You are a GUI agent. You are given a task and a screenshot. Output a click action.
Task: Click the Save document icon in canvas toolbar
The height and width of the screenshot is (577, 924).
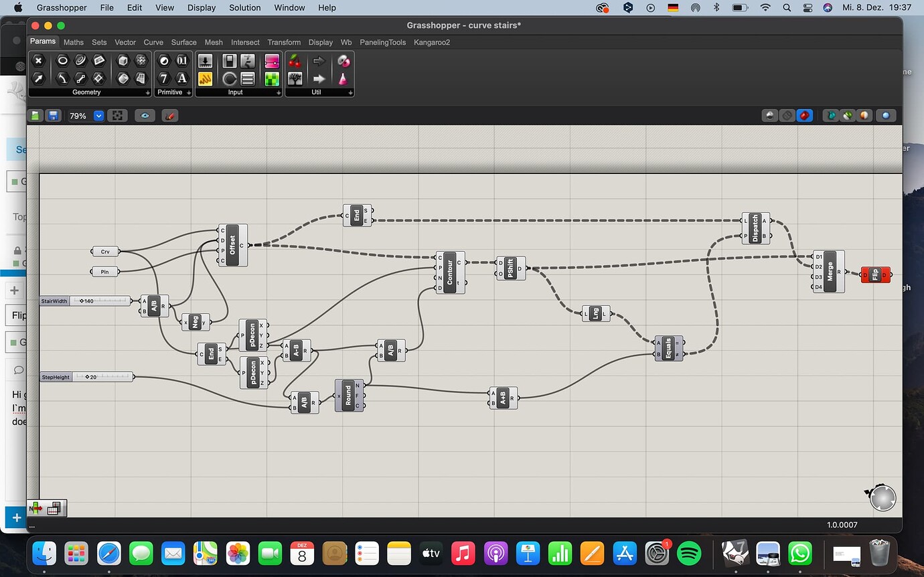[x=54, y=115]
